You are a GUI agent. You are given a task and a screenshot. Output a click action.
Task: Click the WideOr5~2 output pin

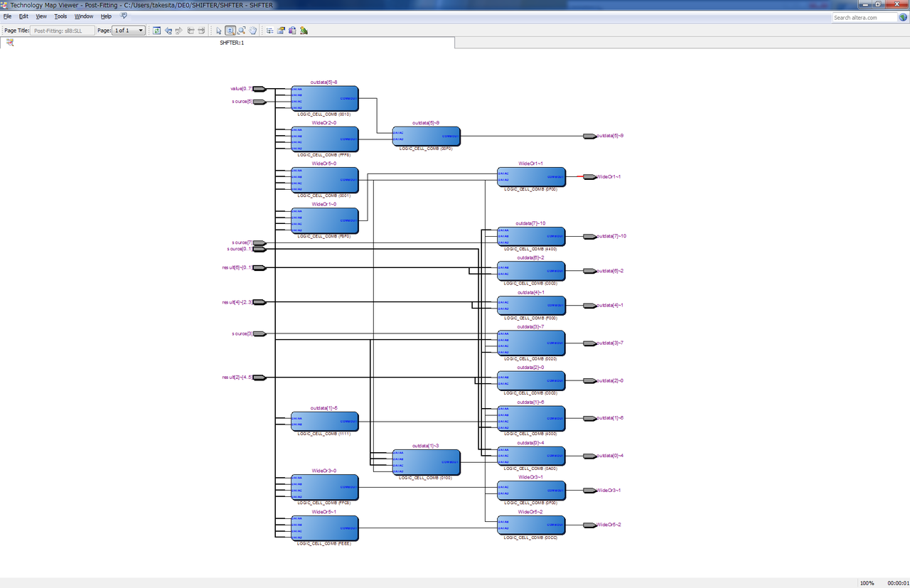(x=589, y=525)
